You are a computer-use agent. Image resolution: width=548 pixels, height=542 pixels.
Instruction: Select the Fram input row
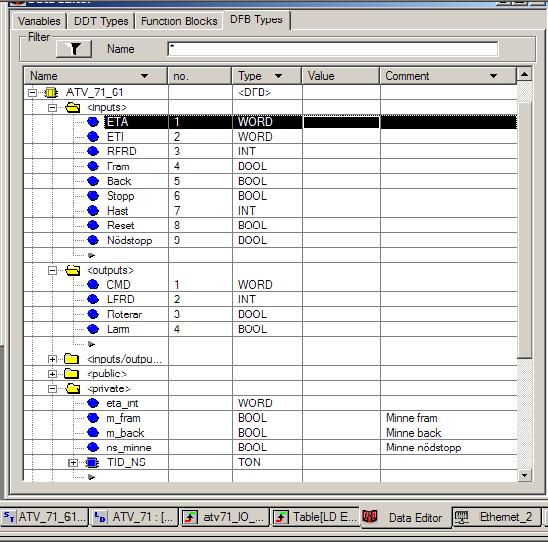pos(270,166)
